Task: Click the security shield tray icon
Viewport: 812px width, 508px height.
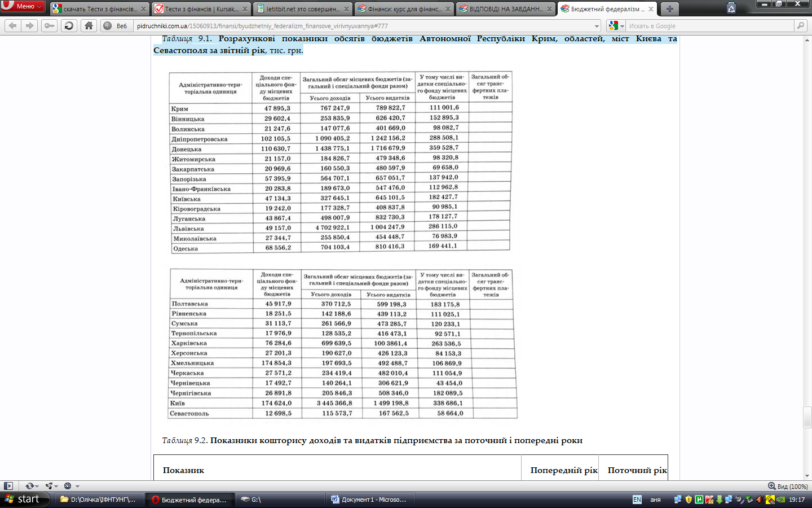Action: tap(689, 500)
